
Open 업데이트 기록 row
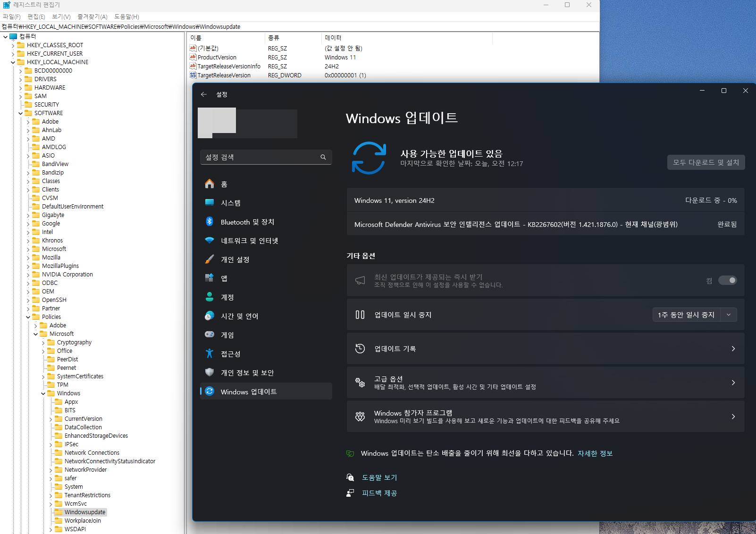(546, 349)
